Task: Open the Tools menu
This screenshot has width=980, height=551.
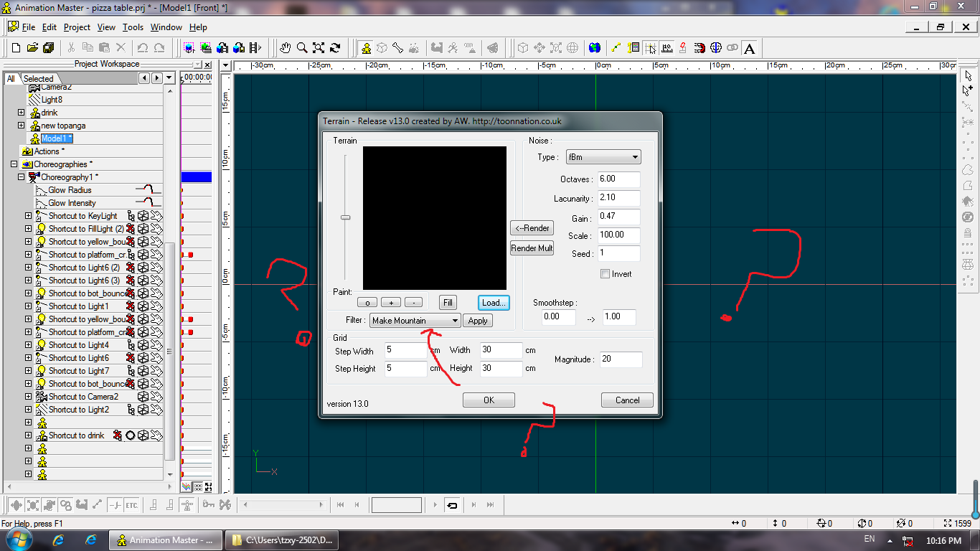Action: pyautogui.click(x=133, y=27)
